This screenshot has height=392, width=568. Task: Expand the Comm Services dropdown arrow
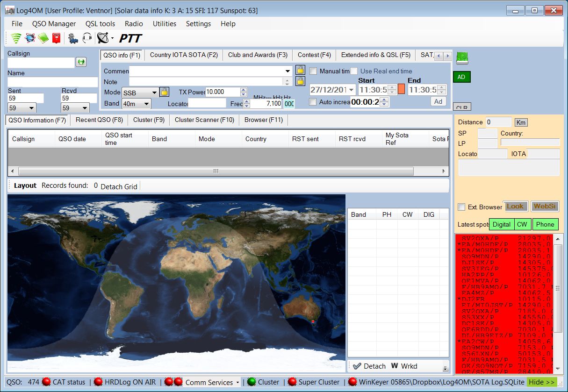pyautogui.click(x=237, y=382)
